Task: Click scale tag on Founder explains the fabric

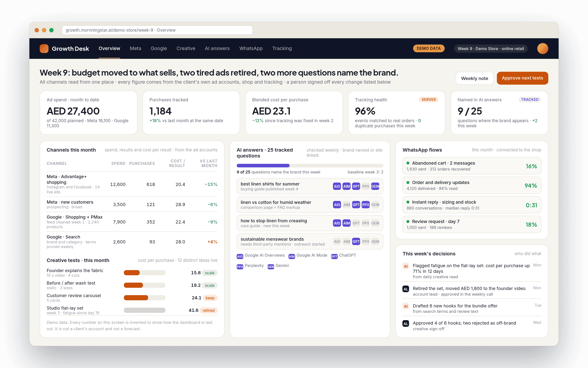Action: [x=209, y=273]
